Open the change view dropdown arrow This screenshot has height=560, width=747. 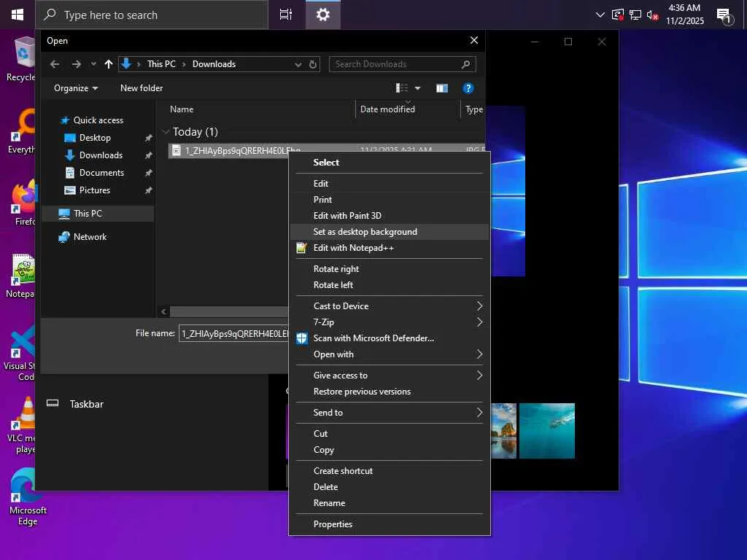coord(417,88)
